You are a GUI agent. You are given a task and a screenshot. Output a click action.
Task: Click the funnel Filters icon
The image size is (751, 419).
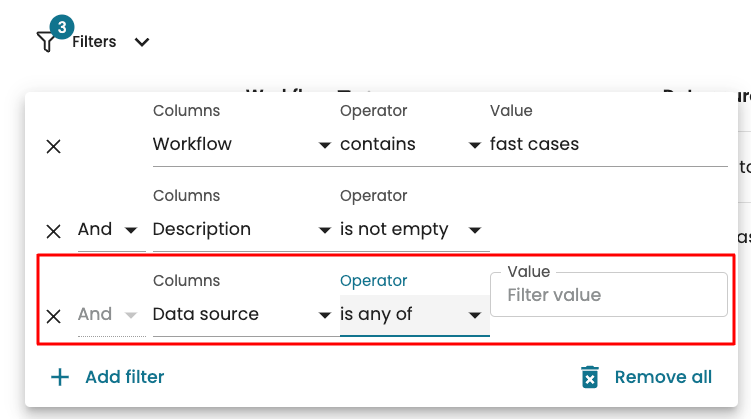pyautogui.click(x=46, y=42)
